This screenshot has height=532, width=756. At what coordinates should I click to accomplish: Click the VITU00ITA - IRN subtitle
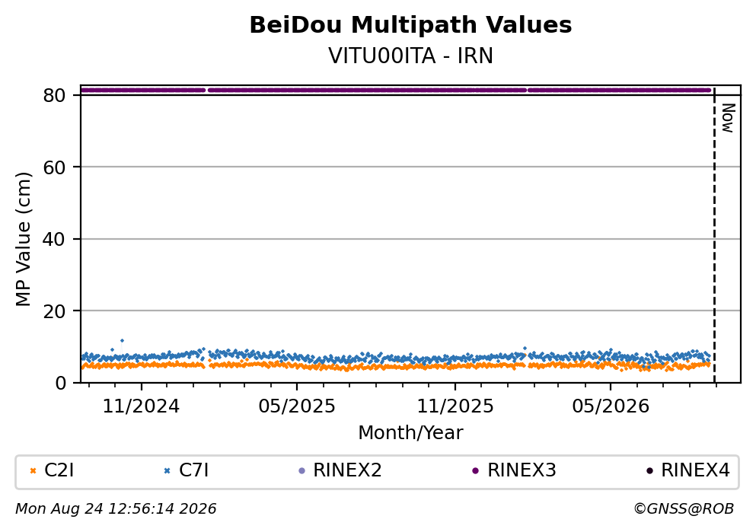[x=410, y=56]
